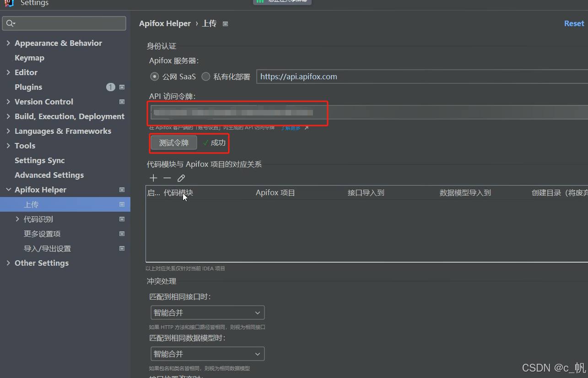
Task: Click the 了解更多 link
Action: [291, 128]
